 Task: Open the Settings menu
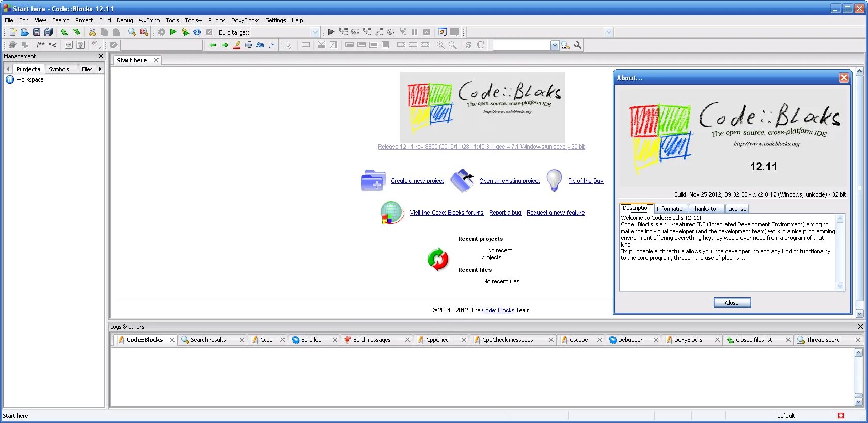tap(276, 20)
